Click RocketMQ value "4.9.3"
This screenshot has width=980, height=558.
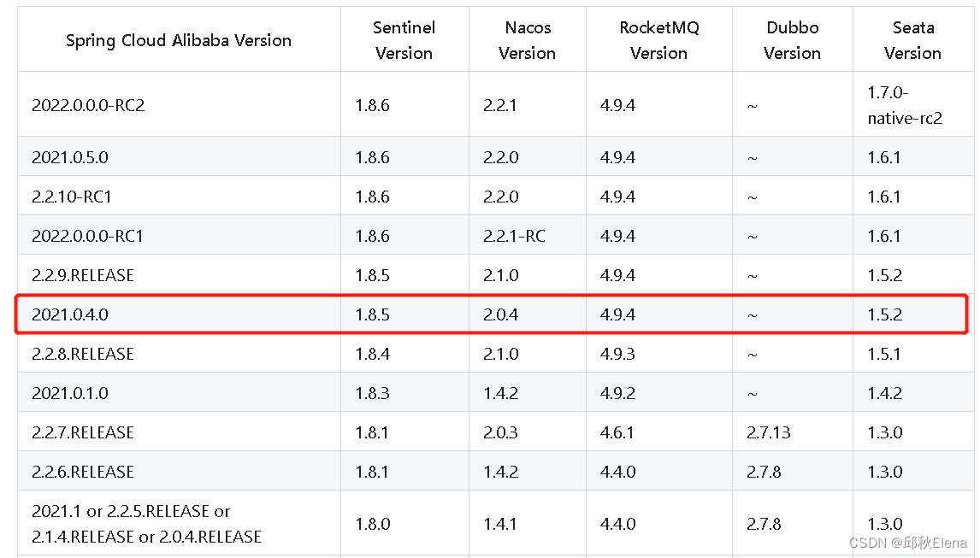click(617, 354)
